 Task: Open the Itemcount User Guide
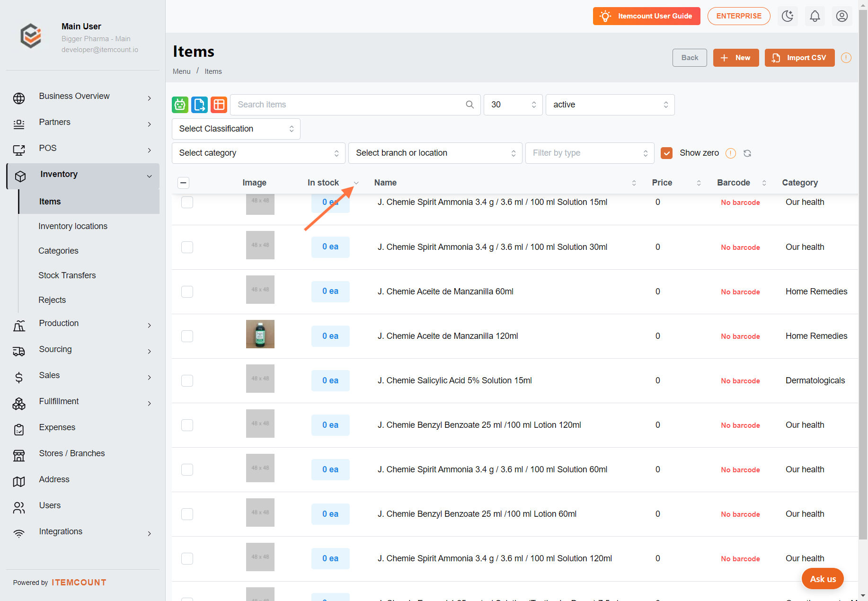pos(647,16)
